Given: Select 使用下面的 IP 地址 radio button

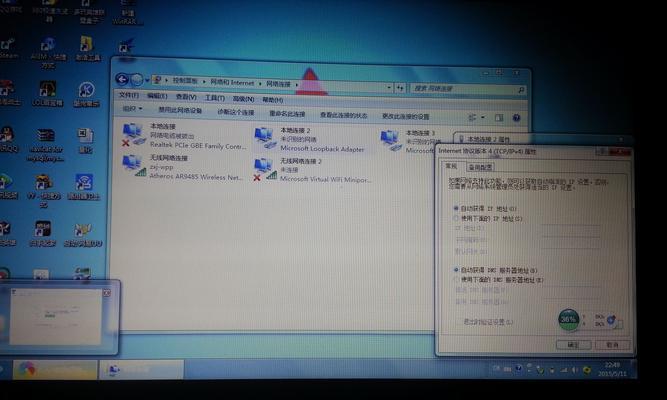Looking at the screenshot, I should (x=456, y=218).
